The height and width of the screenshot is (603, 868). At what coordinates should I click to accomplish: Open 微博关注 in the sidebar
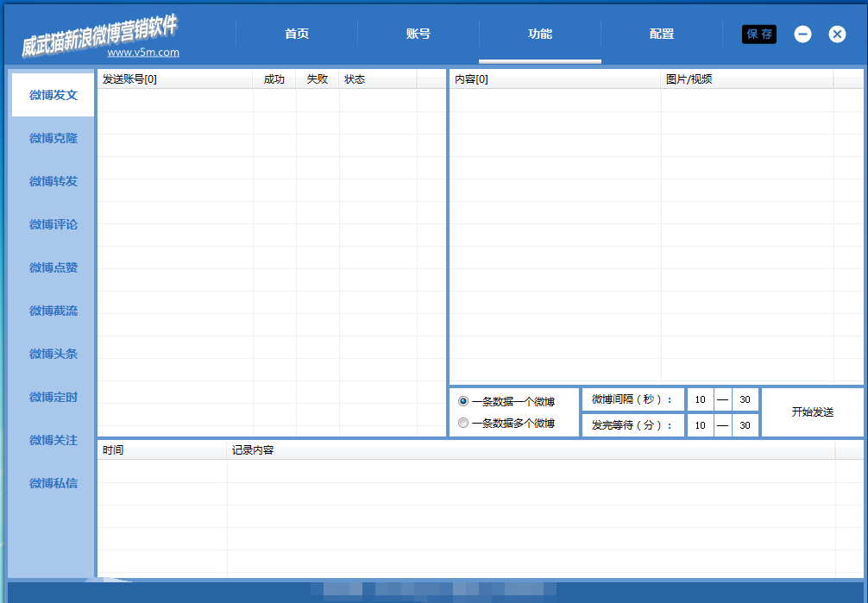[x=53, y=441]
